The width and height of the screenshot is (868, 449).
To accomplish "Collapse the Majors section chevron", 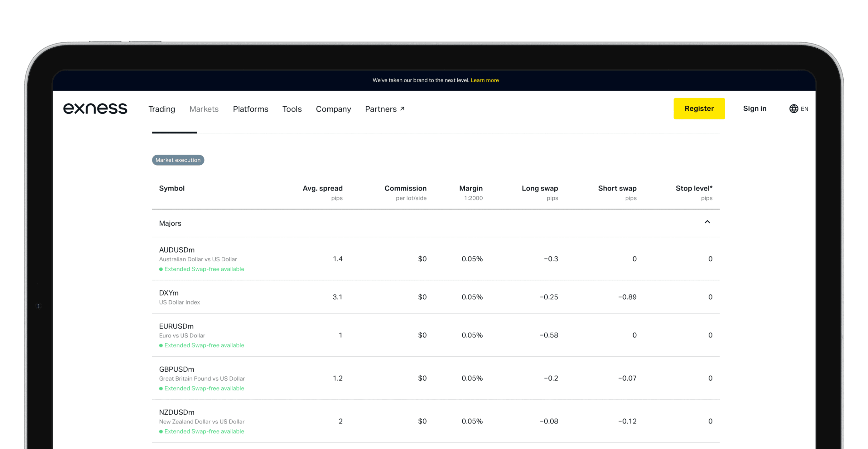I will [707, 222].
